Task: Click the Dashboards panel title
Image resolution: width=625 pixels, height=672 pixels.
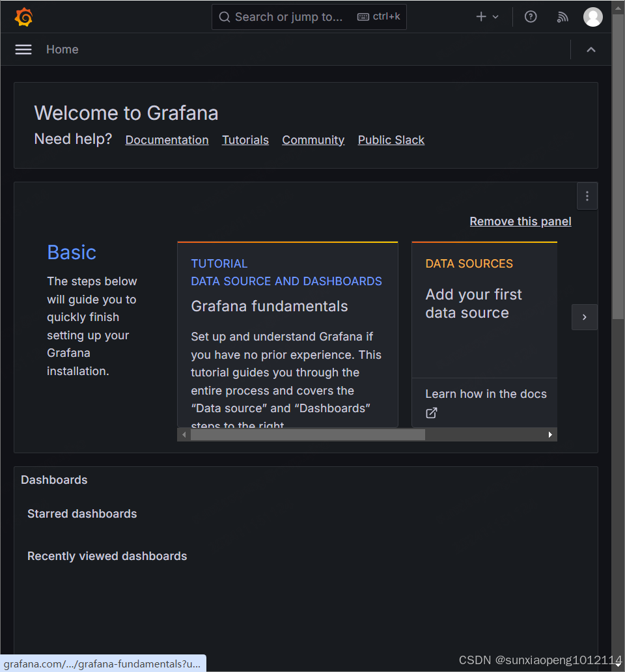Action: 54,480
